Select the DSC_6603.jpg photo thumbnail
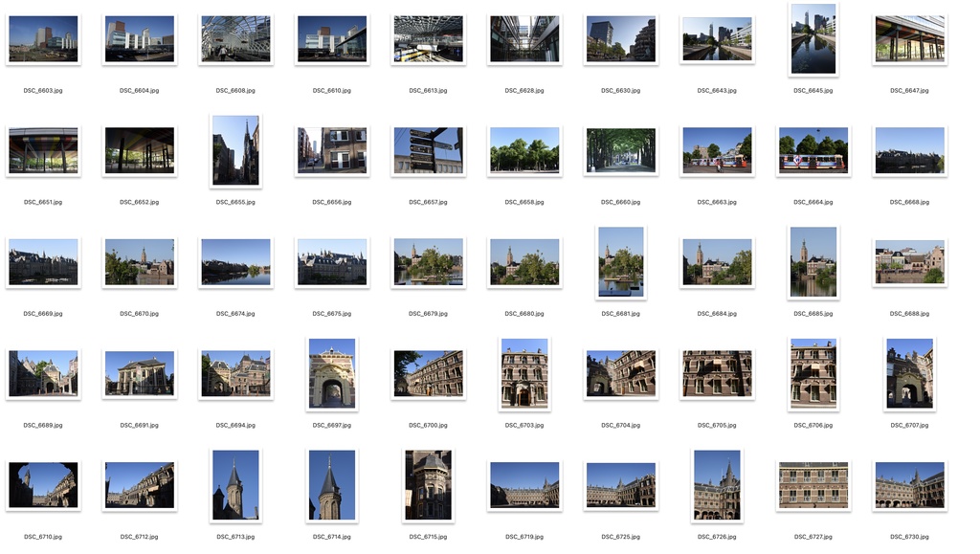This screenshot has height=554, width=980. (43, 38)
